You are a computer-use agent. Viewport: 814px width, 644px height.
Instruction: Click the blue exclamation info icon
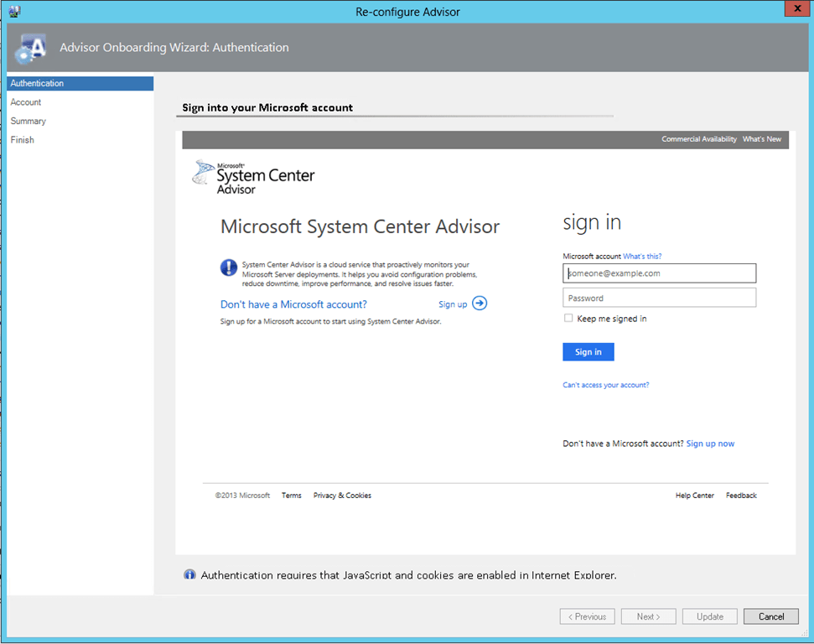tap(229, 268)
